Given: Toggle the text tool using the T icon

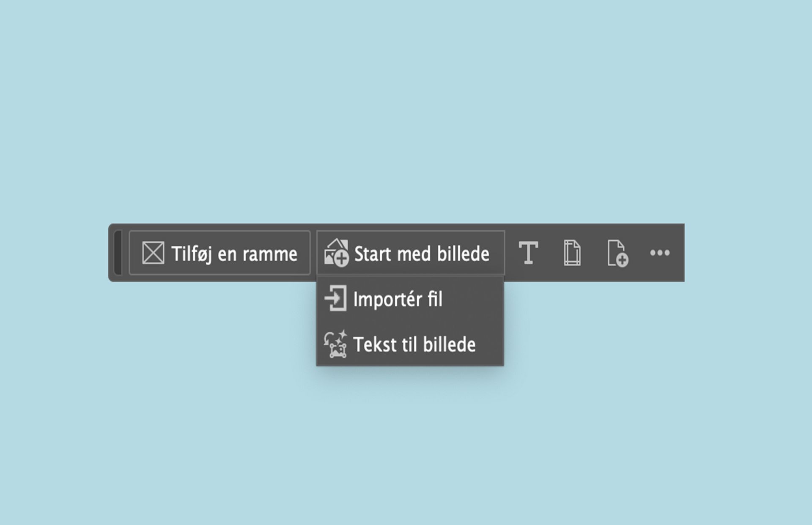Looking at the screenshot, I should [x=529, y=254].
